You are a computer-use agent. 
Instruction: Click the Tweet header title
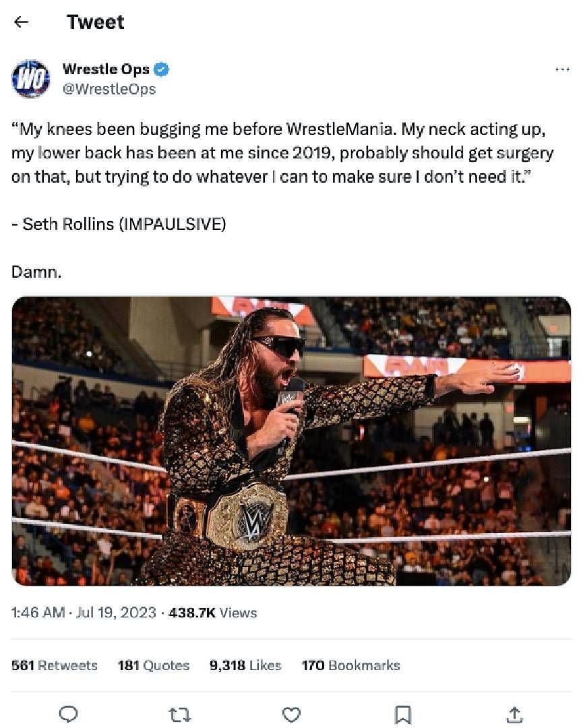96,22
